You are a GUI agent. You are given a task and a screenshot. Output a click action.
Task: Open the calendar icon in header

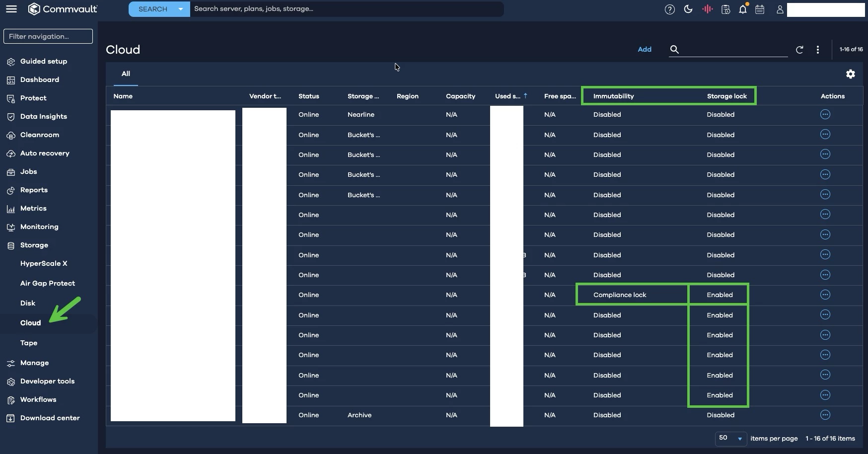coord(760,9)
